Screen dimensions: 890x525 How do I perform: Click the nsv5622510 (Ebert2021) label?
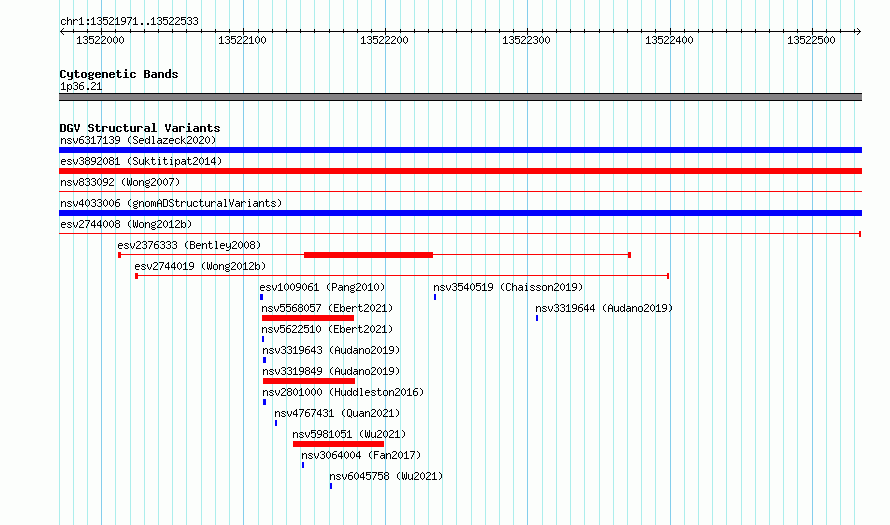tap(327, 329)
